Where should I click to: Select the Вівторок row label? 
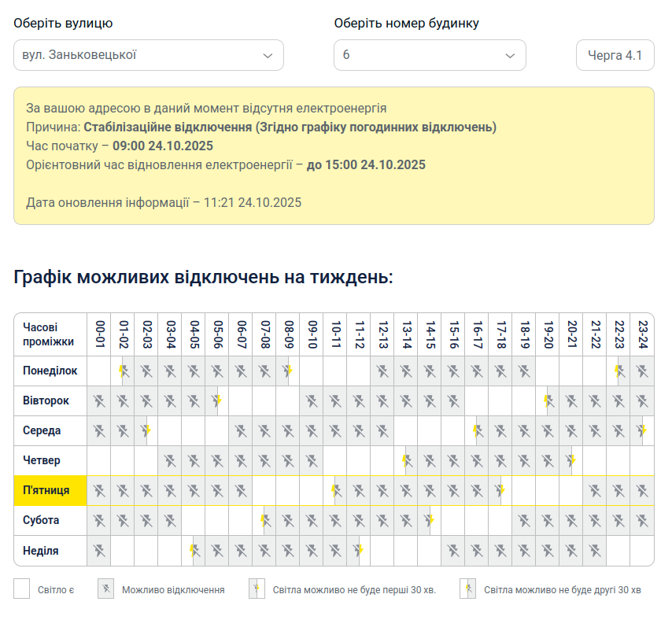tap(46, 400)
